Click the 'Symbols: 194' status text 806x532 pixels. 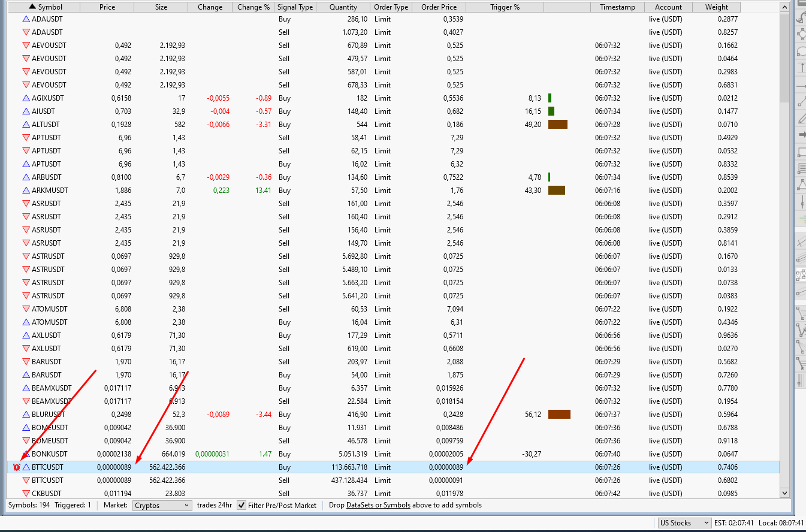point(29,505)
